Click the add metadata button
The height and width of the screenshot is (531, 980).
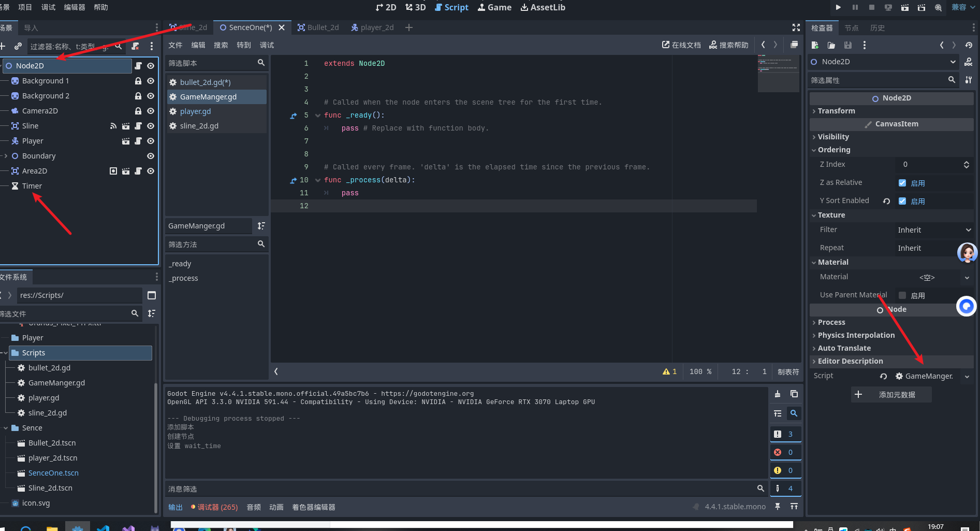891,395
